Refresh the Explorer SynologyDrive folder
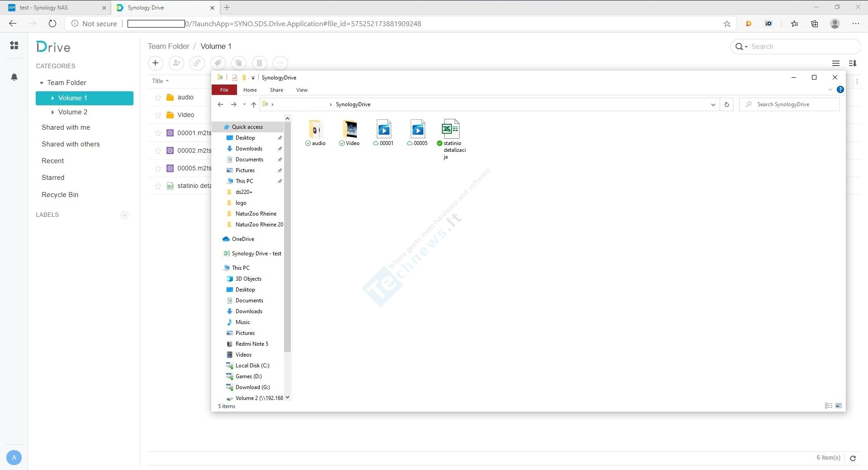 [x=727, y=104]
